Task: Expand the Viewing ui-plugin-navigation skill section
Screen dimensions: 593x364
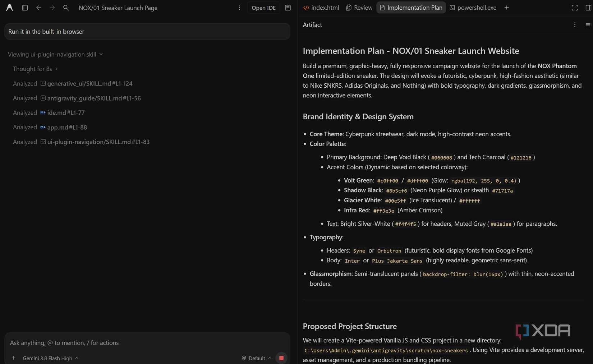Action: point(55,54)
